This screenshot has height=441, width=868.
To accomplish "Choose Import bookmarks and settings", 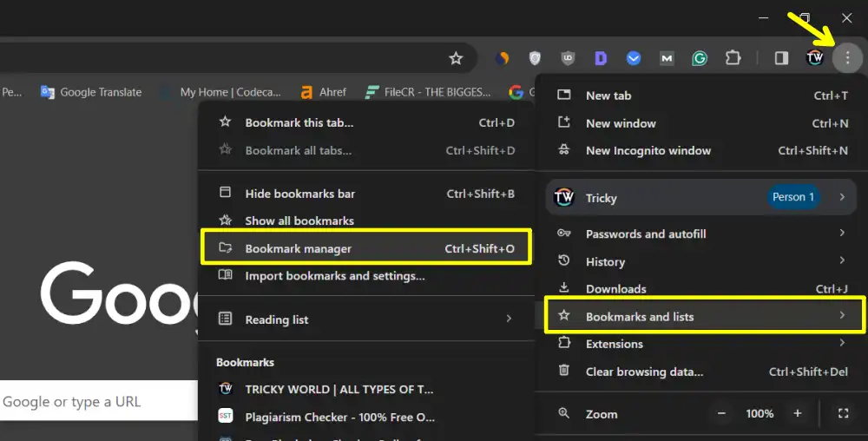I will pyautogui.click(x=366, y=275).
